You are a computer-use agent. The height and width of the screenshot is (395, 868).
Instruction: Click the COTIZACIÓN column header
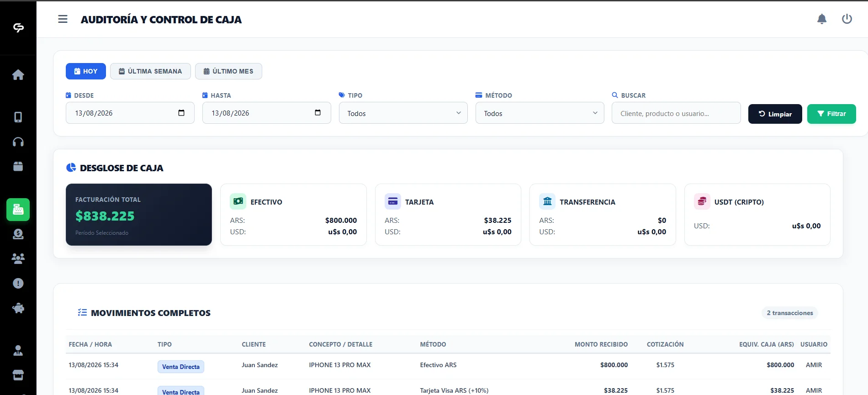[665, 344]
